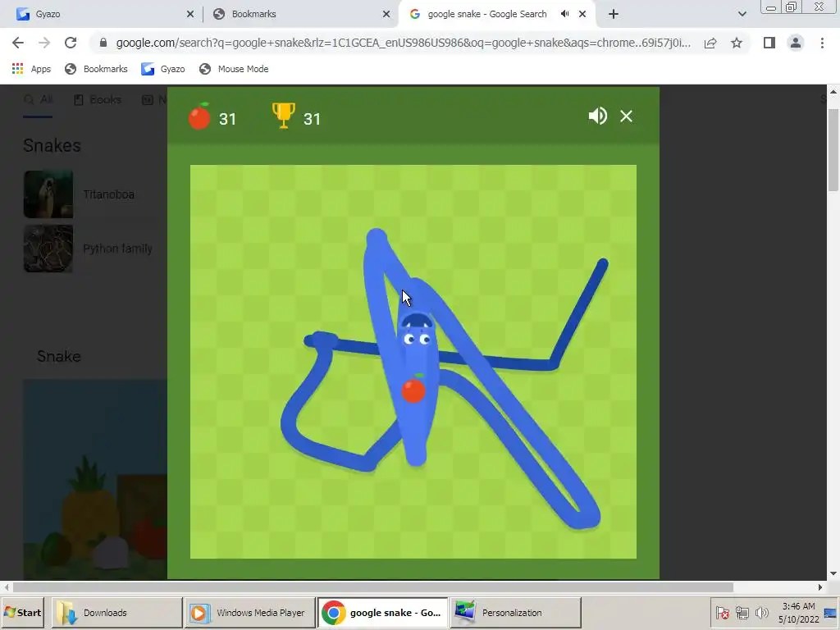Image resolution: width=840 pixels, height=630 pixels.
Task: Click the horizontal page scrollbar thumb
Action: click(373, 587)
